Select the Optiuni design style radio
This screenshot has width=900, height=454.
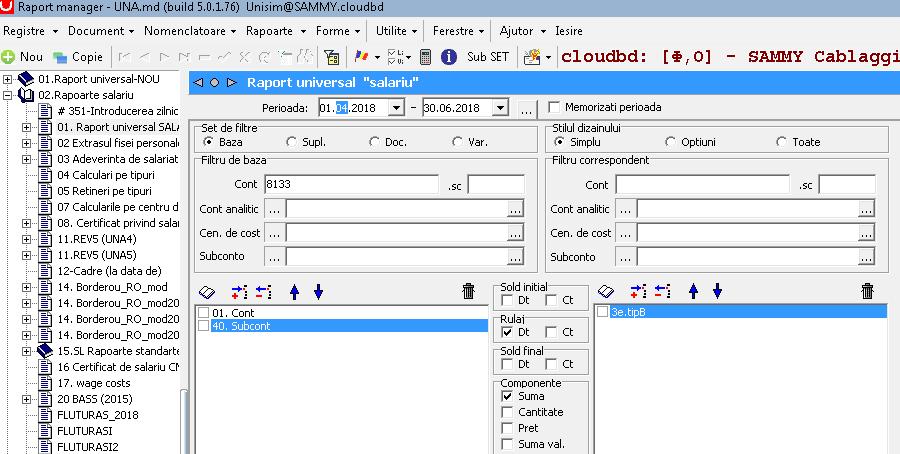coord(670,142)
